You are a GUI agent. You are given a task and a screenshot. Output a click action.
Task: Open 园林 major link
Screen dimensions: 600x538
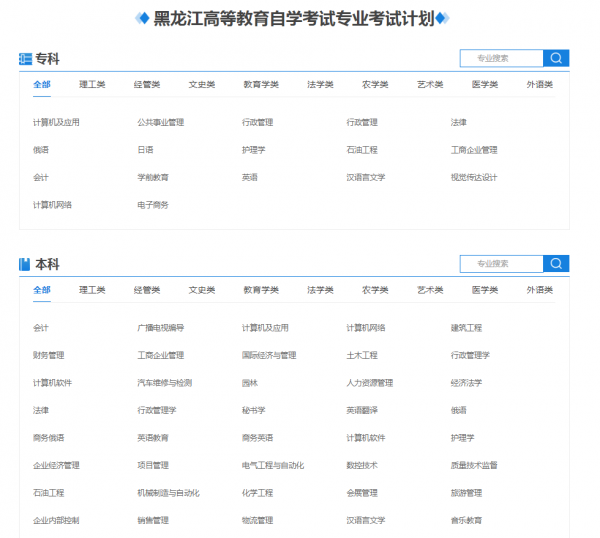[x=250, y=383]
